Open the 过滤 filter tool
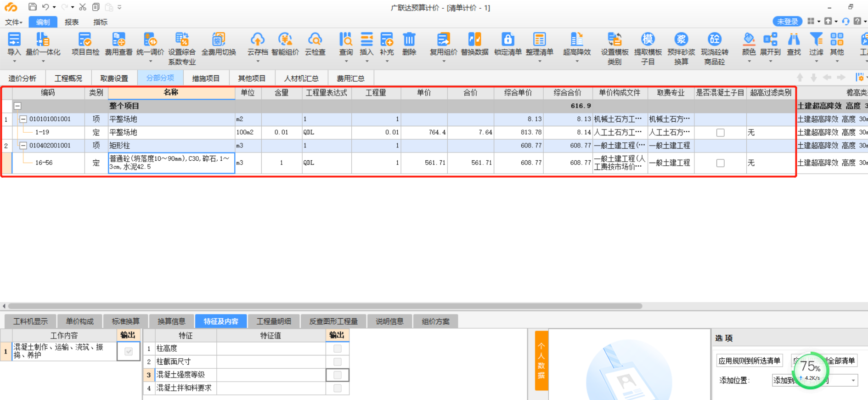Screen dimensions: 868x400 coord(816,45)
